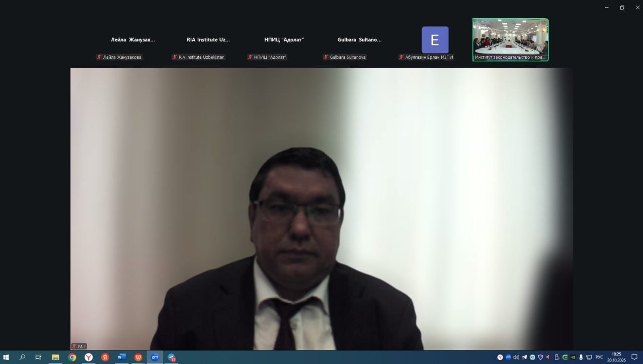Minimize the Zoom meeting window
643x364 pixels.
607,7
